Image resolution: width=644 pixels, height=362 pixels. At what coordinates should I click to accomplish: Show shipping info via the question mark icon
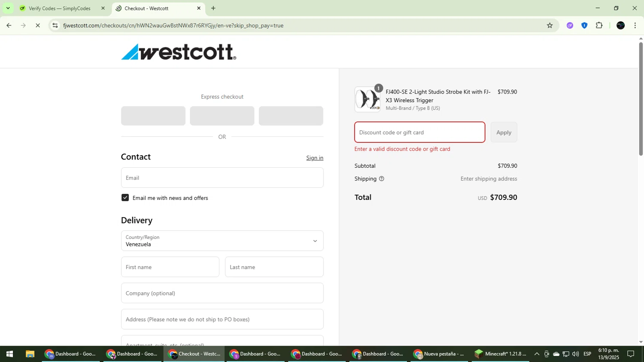tap(381, 179)
